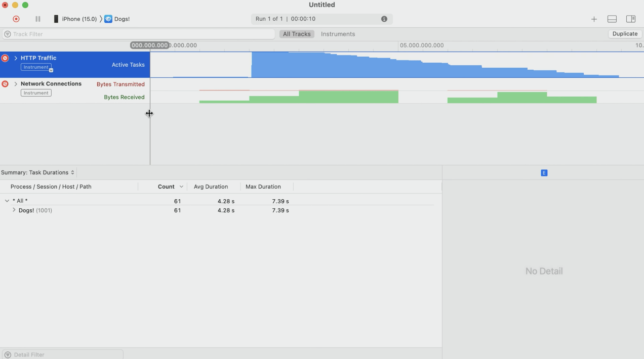Click Network Connections Instrument badge

[x=36, y=93]
